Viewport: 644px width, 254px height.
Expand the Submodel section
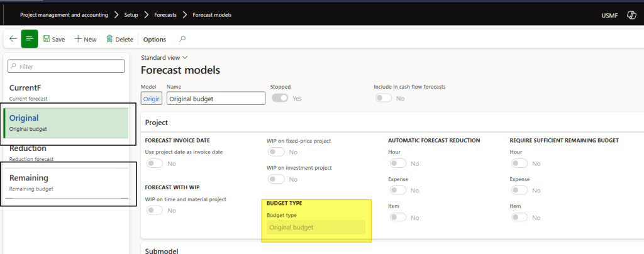pos(162,250)
